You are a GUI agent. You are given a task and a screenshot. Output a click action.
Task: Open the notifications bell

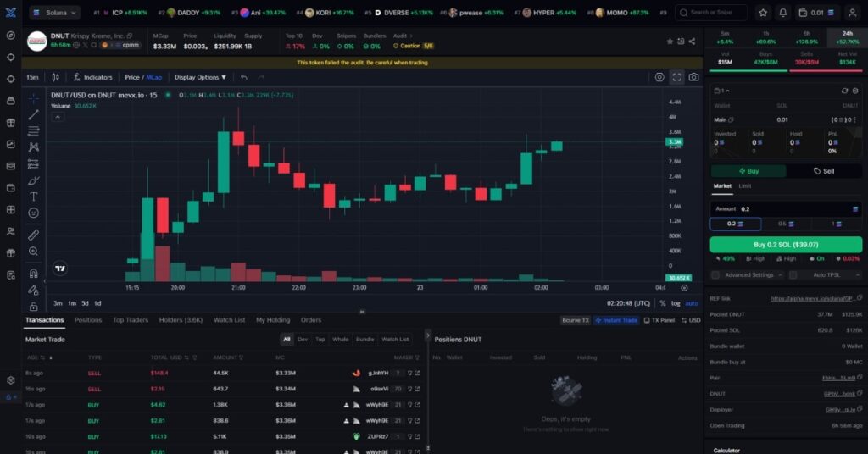782,12
